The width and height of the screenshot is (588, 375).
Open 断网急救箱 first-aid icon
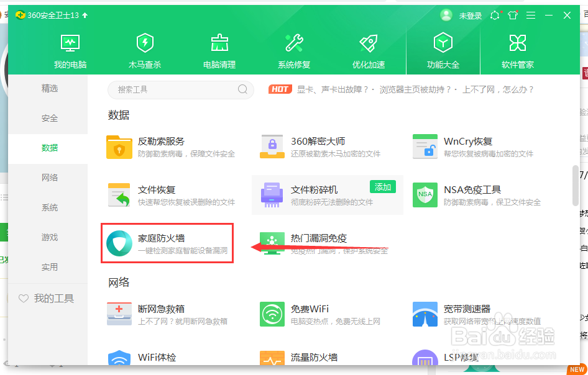119,314
